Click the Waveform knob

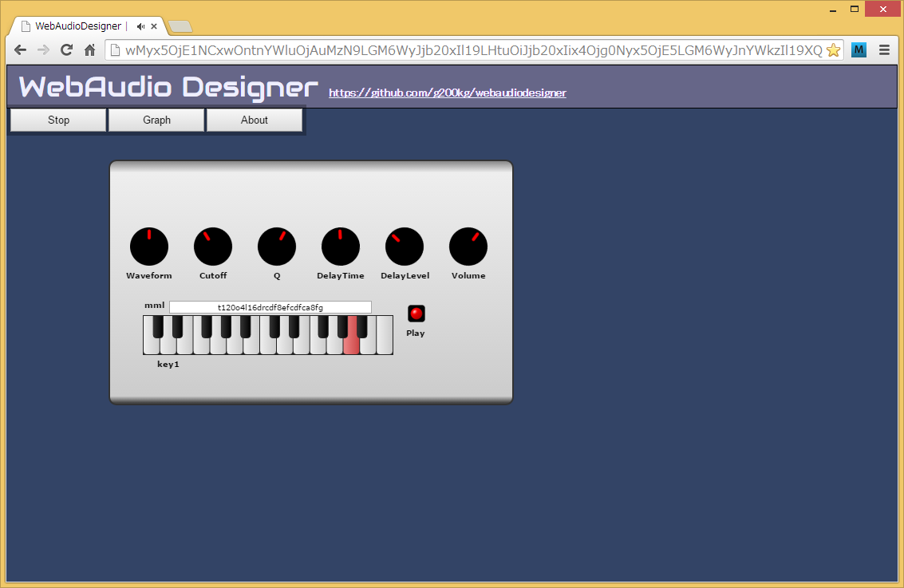[149, 247]
